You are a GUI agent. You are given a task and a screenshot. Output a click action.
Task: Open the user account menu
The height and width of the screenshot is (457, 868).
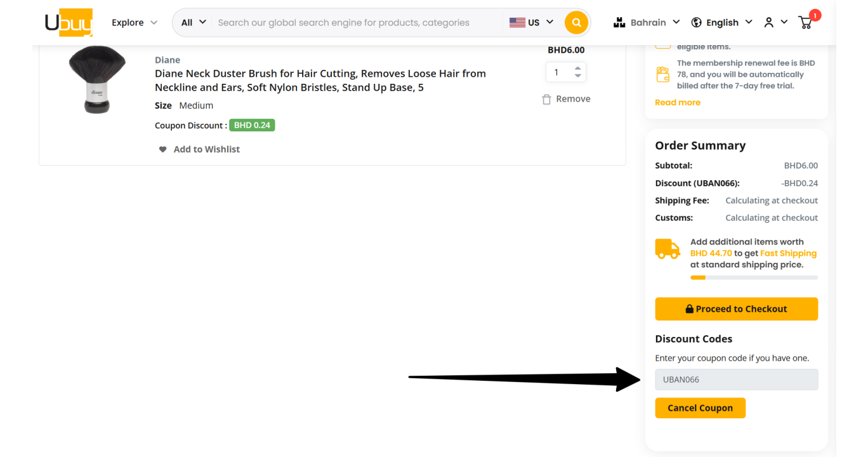(775, 22)
